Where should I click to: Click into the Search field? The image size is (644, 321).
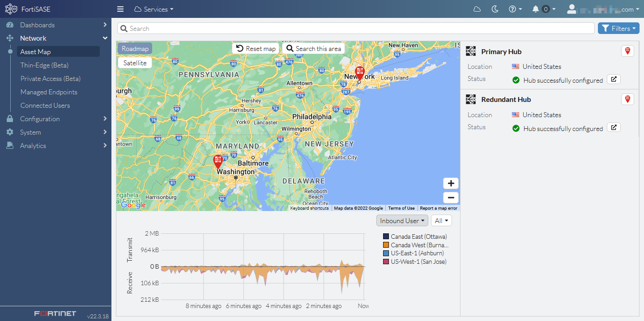click(356, 28)
